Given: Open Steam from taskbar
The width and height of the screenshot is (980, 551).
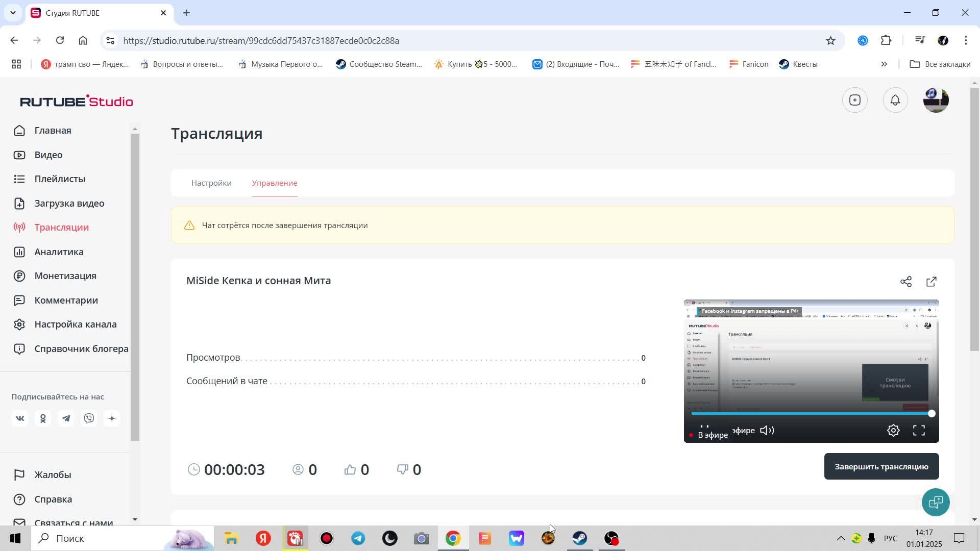Looking at the screenshot, I should 580,539.
